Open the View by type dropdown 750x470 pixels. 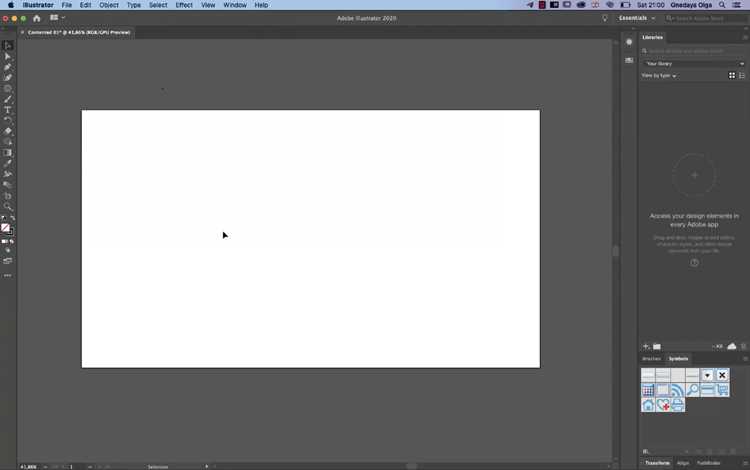click(x=659, y=76)
